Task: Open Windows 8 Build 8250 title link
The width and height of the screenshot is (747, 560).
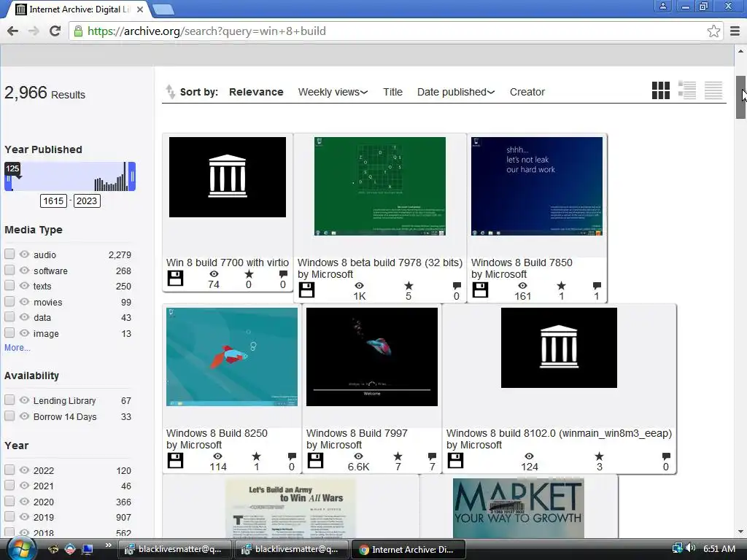Action: 217,433
